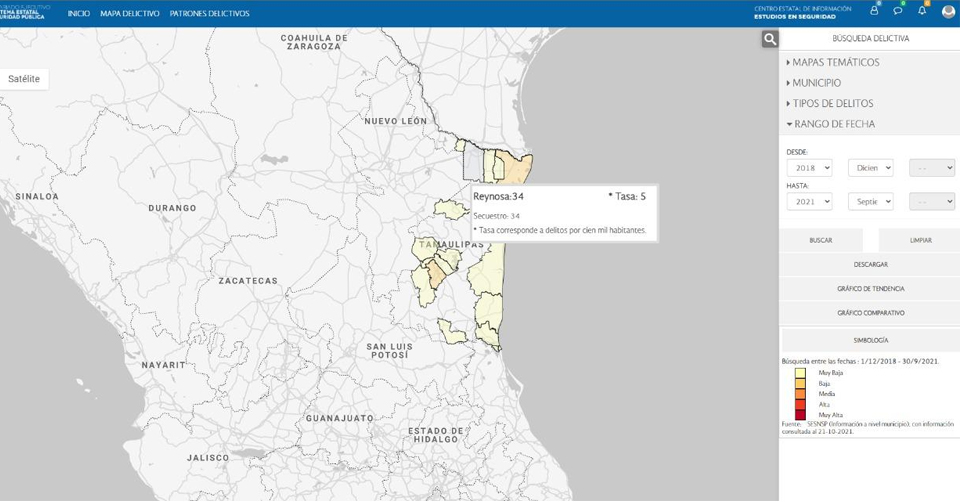
Task: Open the Hasta month dropdown showing Septiembre
Action: tap(870, 202)
